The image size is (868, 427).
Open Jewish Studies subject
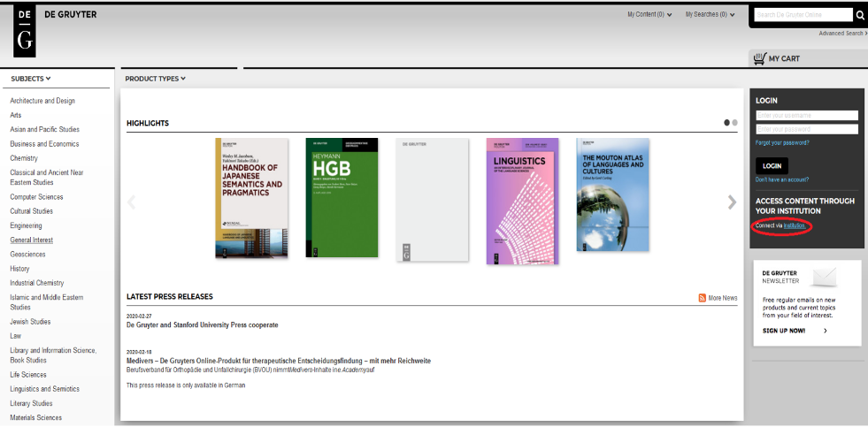click(x=30, y=322)
